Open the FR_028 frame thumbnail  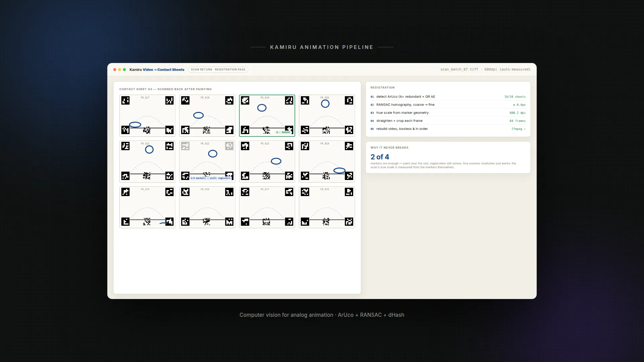[327, 207]
